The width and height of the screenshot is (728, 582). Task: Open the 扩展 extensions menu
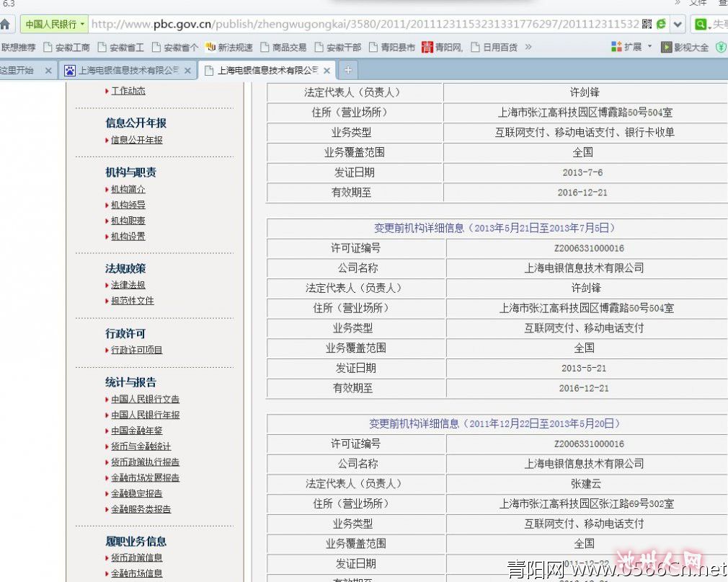[x=631, y=47]
